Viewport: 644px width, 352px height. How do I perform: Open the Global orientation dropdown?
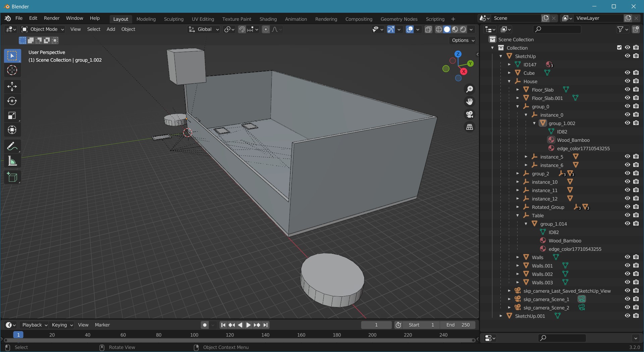pos(204,30)
